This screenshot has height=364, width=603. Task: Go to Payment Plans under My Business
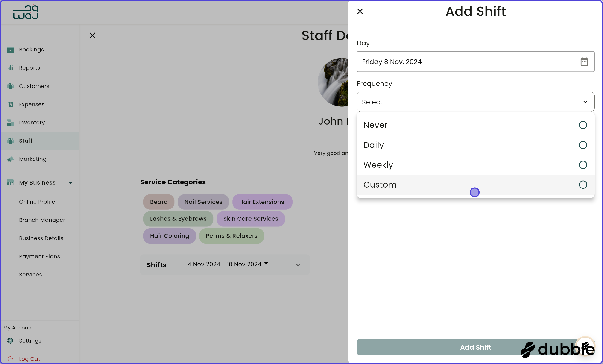point(39,256)
